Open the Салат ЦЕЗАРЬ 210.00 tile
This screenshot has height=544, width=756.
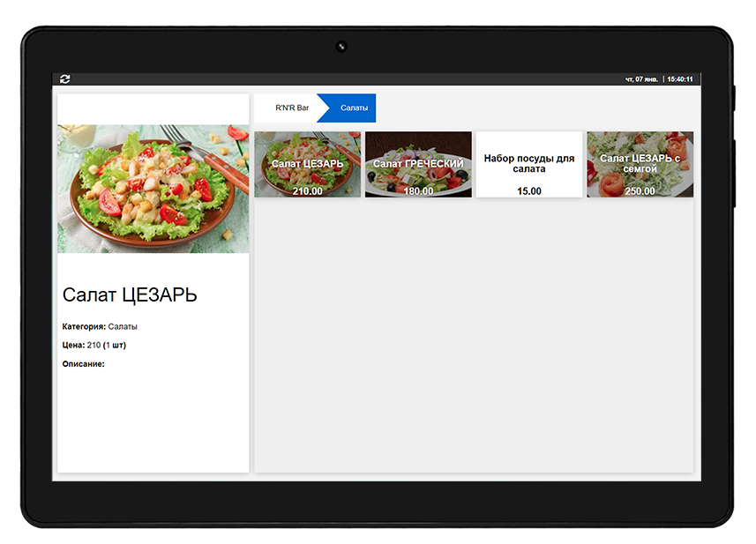coord(308,164)
